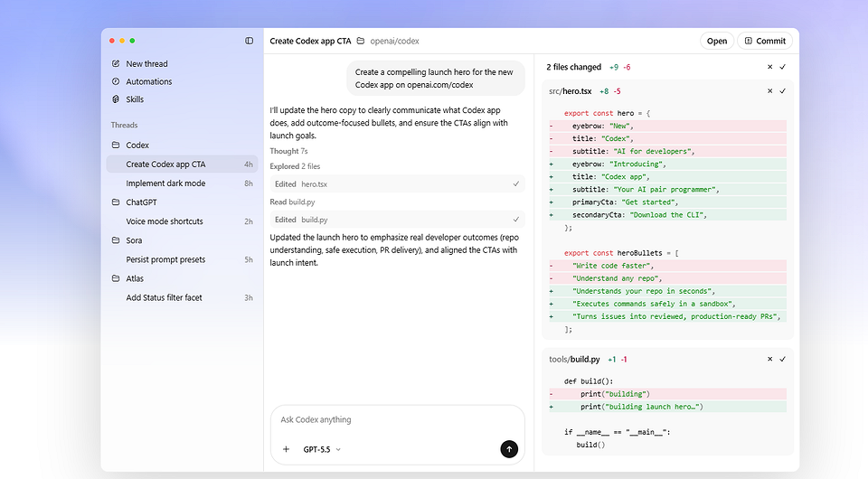The image size is (868, 479).
Task: Select the Create Codex app CTA thread
Action: pyautogui.click(x=182, y=164)
